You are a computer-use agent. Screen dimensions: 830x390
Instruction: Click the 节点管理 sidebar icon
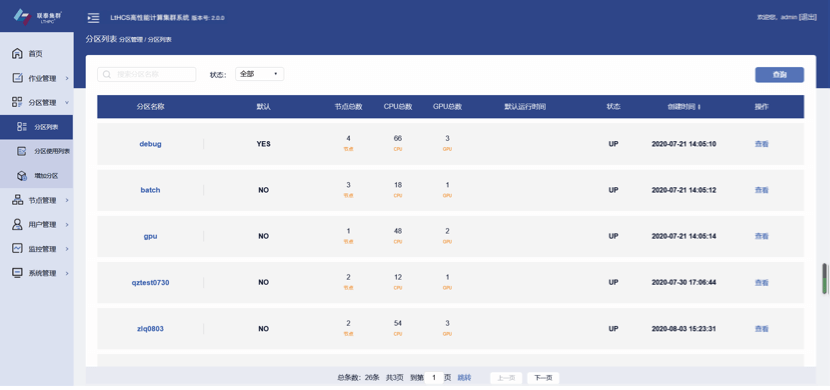click(x=17, y=200)
